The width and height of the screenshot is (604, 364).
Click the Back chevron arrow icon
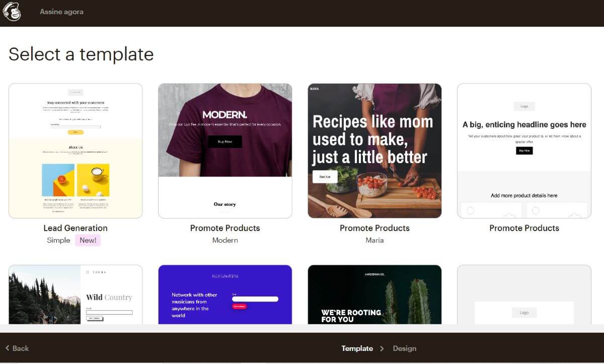(x=7, y=348)
